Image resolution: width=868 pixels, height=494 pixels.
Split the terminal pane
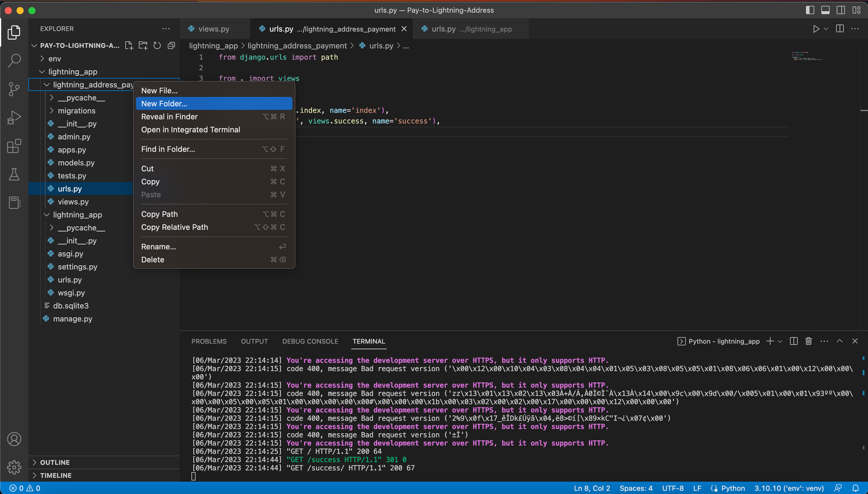794,341
